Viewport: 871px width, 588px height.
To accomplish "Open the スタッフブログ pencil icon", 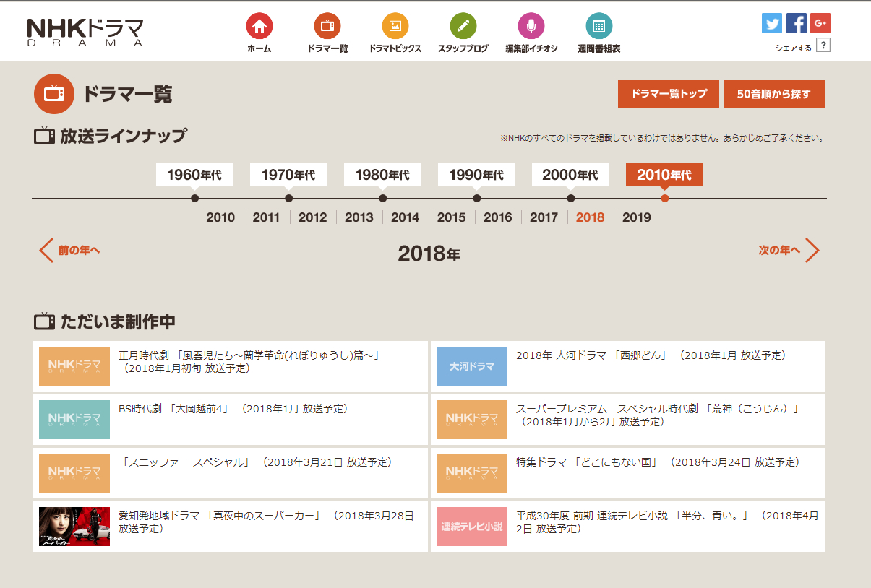I will (x=463, y=26).
